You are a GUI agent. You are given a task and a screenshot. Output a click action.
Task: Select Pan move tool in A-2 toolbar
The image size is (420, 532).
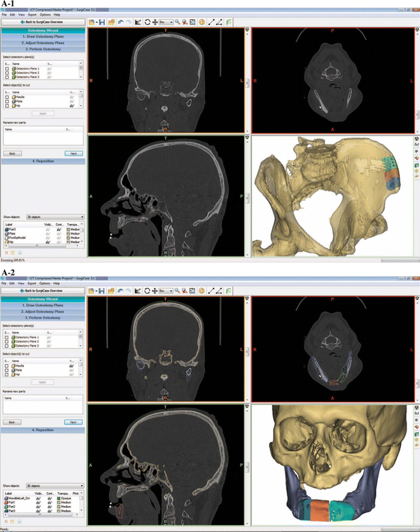[x=155, y=291]
